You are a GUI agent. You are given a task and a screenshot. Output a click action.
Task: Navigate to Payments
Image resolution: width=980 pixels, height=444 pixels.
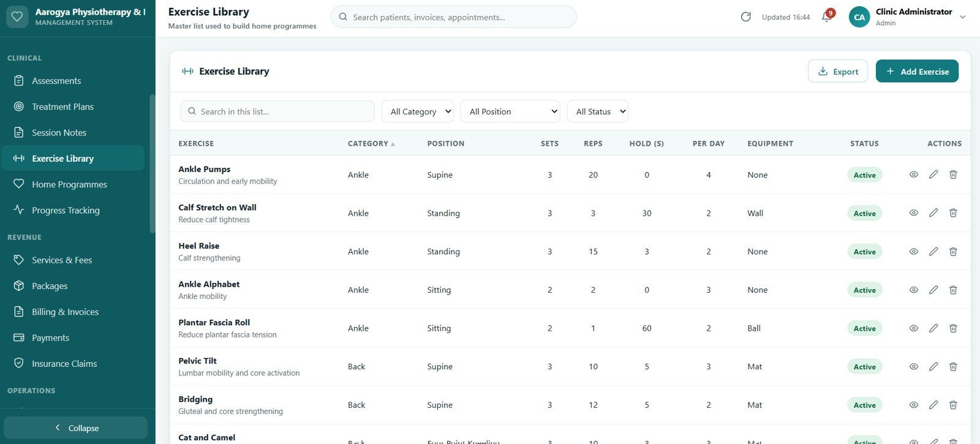[x=73, y=337]
